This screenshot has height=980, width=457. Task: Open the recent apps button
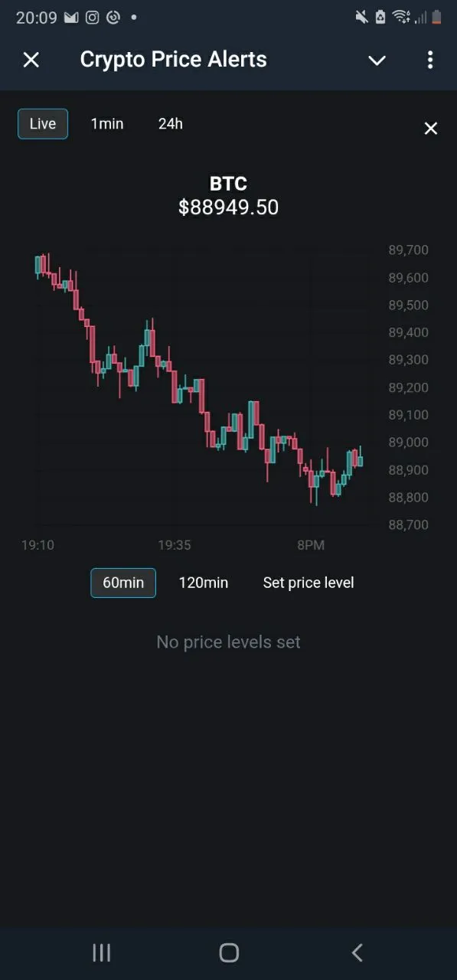[100, 952]
